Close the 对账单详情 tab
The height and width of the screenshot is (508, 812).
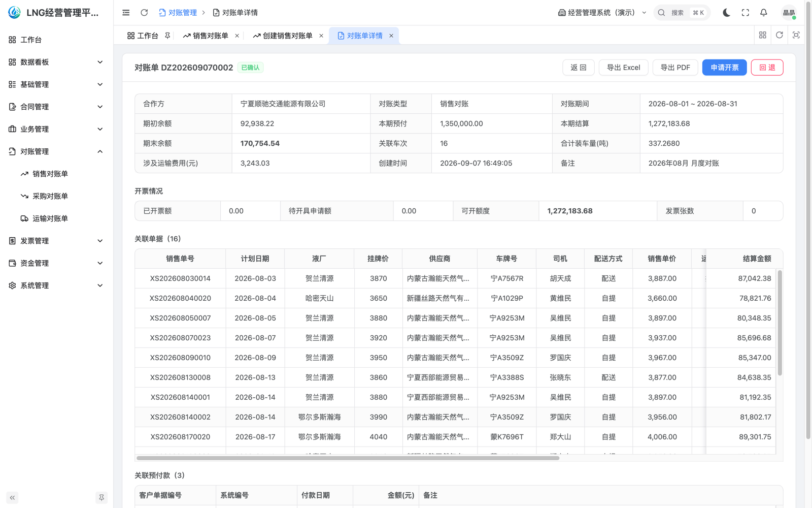391,36
